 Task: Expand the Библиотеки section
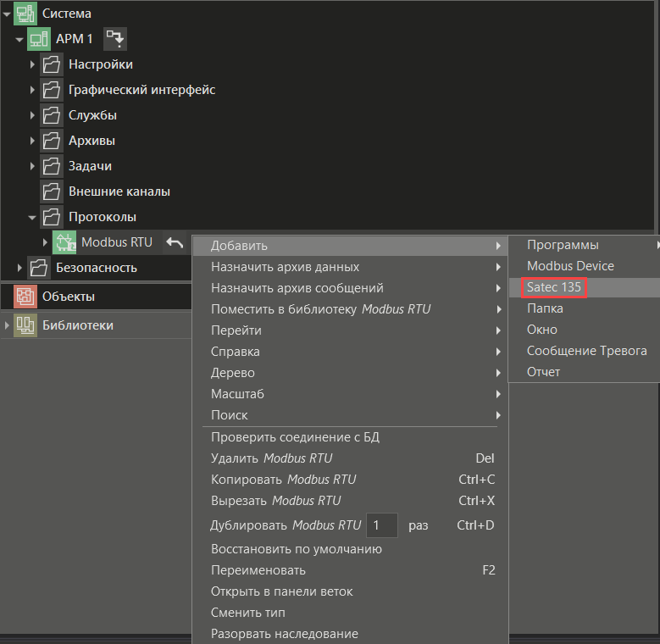pos(8,325)
